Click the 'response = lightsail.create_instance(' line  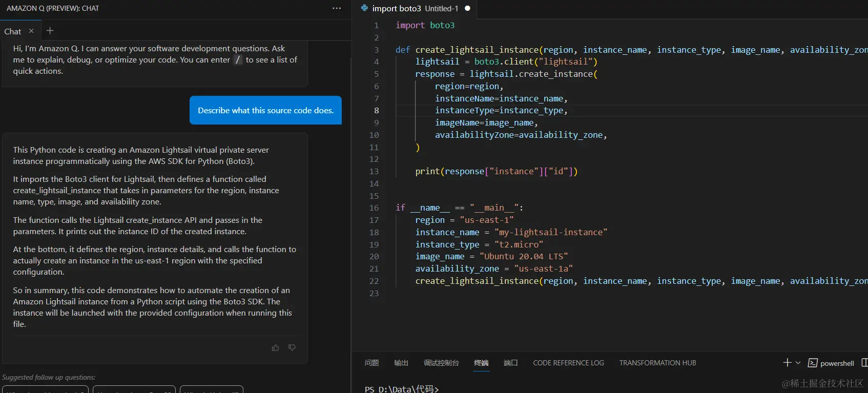506,74
